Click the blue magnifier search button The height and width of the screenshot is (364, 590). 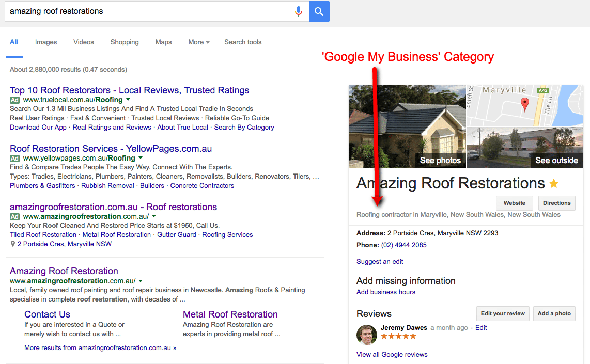point(319,11)
